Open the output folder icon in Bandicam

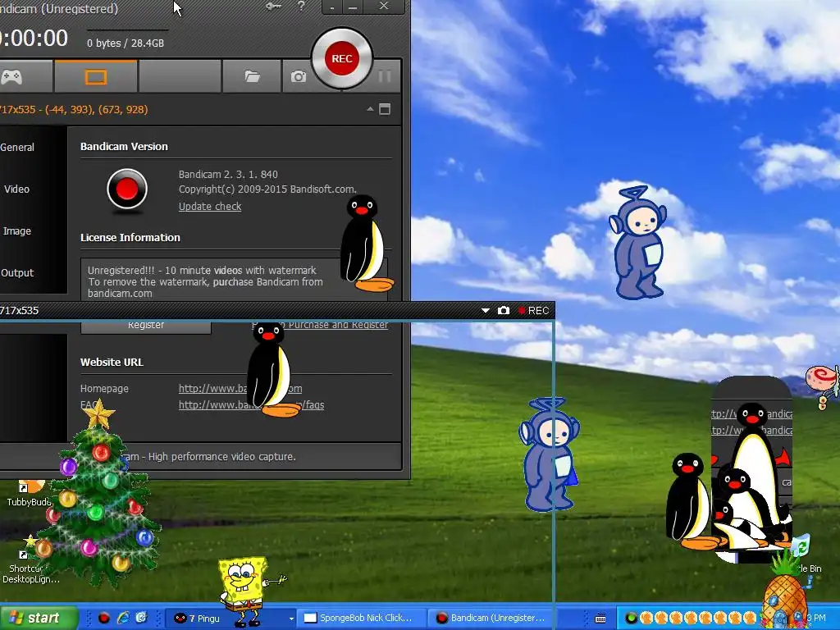click(252, 76)
